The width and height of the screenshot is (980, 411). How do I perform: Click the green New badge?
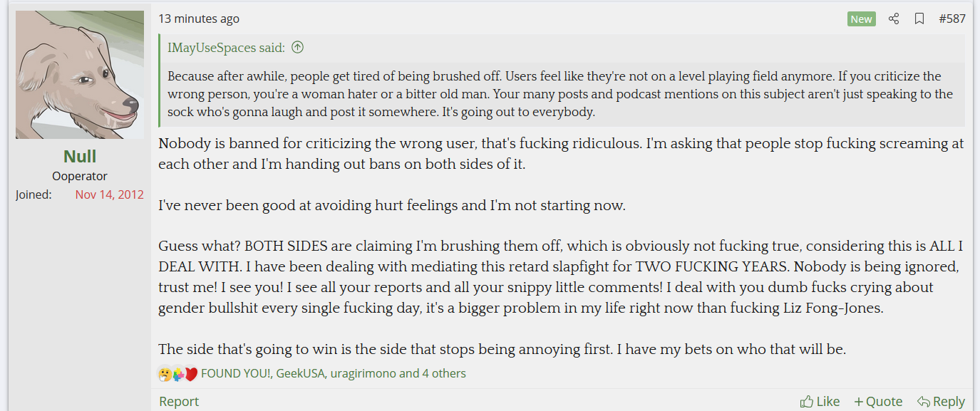(861, 19)
